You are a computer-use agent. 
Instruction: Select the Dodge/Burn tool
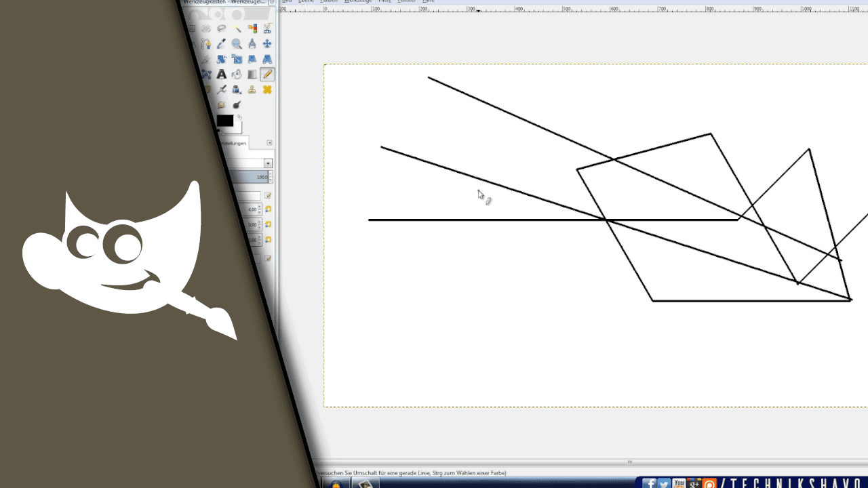237,104
